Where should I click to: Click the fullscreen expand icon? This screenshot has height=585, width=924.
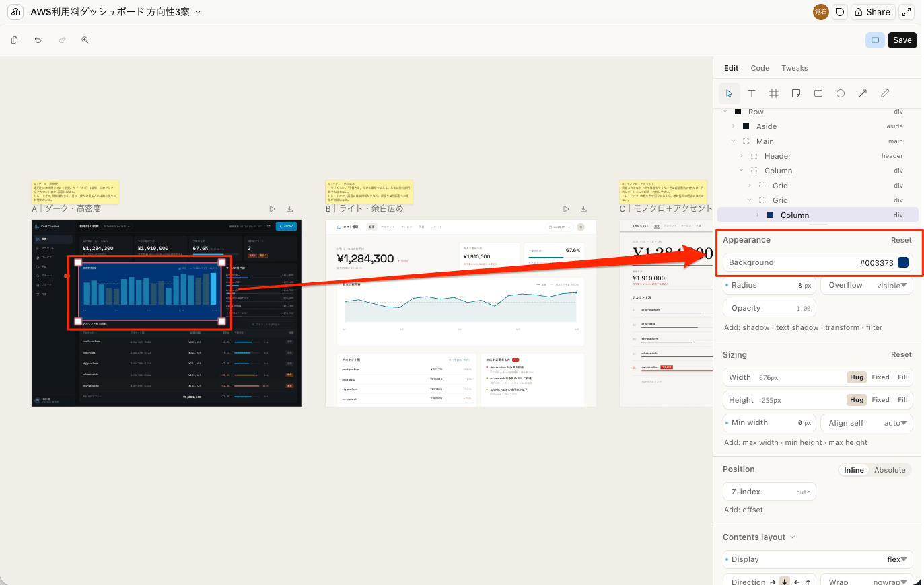pos(907,12)
